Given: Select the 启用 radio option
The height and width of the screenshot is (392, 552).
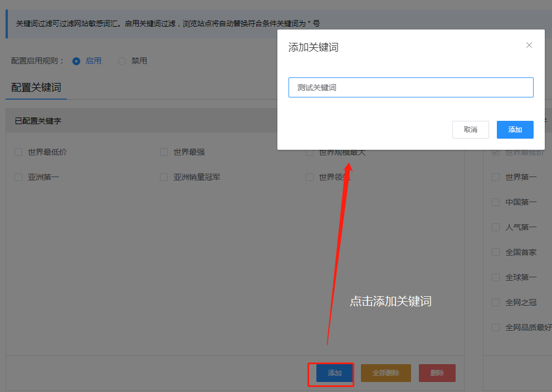Looking at the screenshot, I should tap(77, 61).
